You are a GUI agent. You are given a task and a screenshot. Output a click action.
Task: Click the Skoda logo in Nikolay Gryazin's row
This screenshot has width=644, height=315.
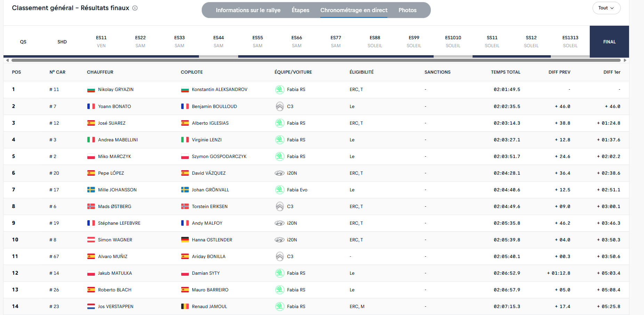(x=280, y=90)
